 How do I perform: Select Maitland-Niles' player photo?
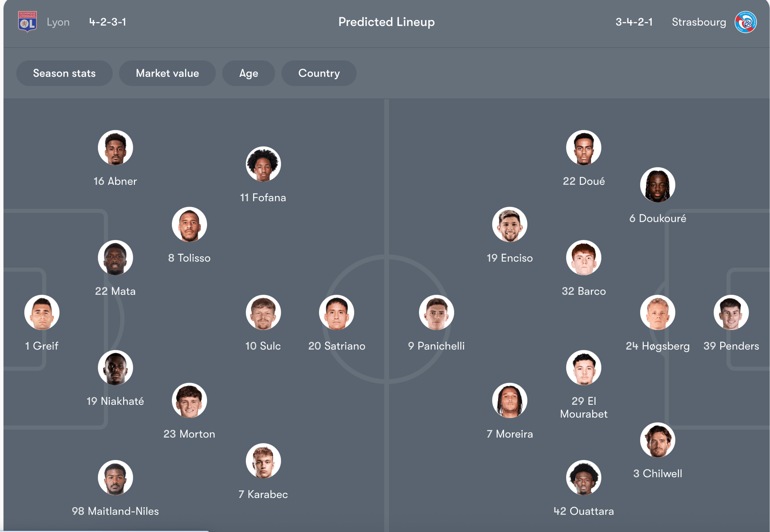click(x=116, y=478)
